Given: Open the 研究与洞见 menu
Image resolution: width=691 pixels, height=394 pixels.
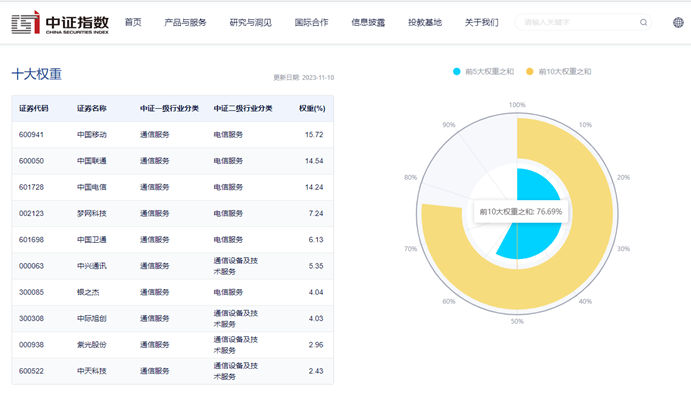Looking at the screenshot, I should point(250,22).
